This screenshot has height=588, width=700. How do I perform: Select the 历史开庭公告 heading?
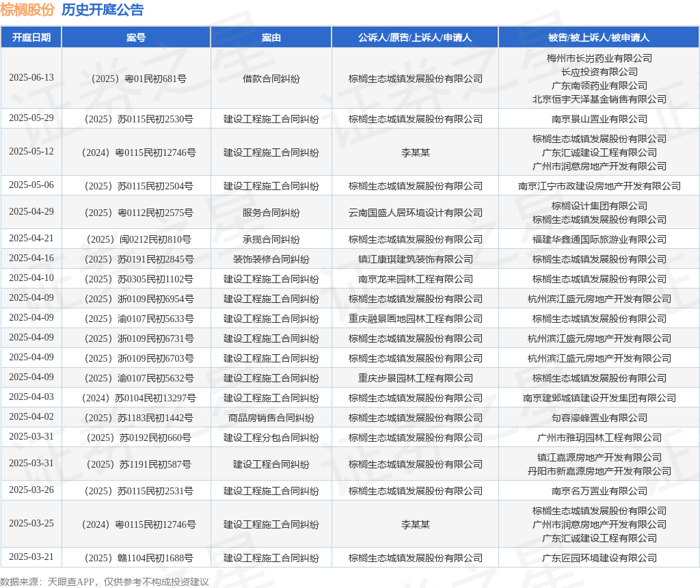point(103,10)
